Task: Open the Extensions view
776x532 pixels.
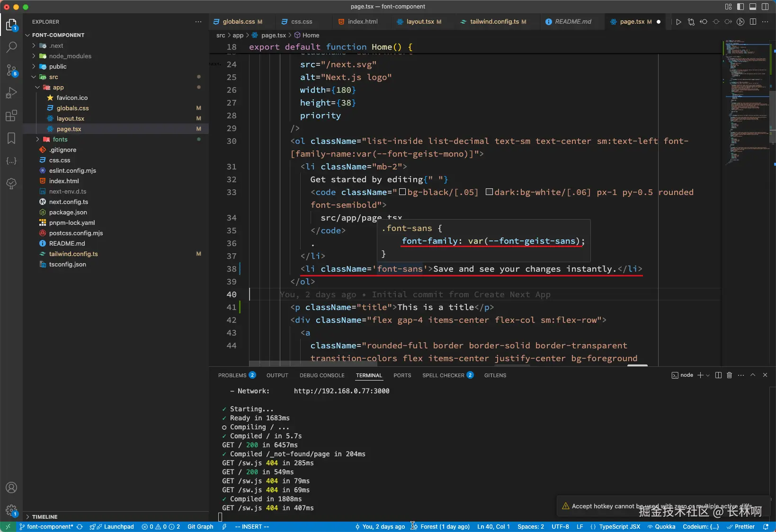Action: point(11,115)
